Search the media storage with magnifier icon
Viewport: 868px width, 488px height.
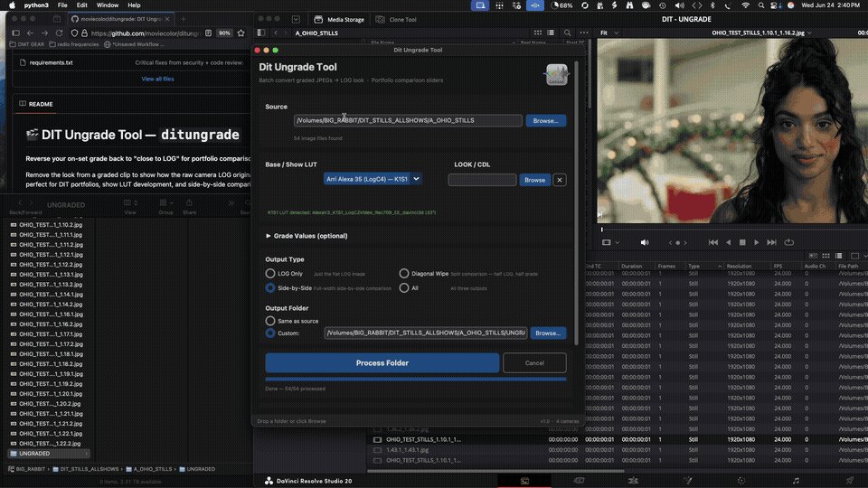[x=568, y=33]
